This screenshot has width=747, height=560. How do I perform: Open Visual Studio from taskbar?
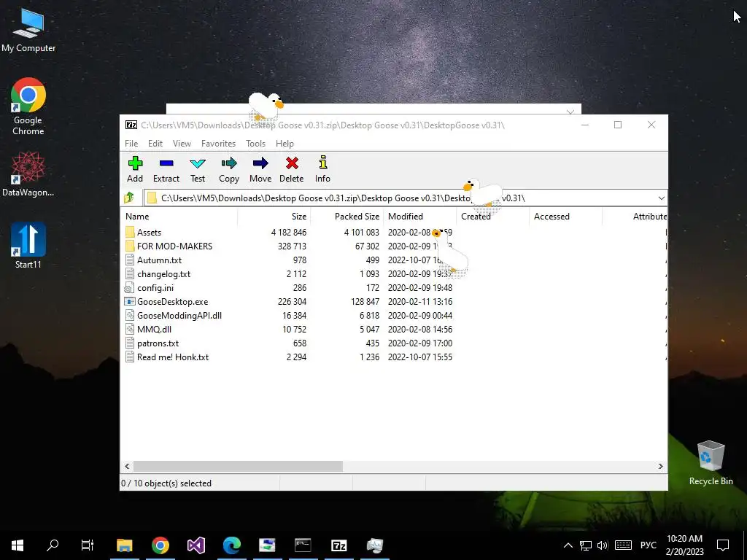pos(196,545)
